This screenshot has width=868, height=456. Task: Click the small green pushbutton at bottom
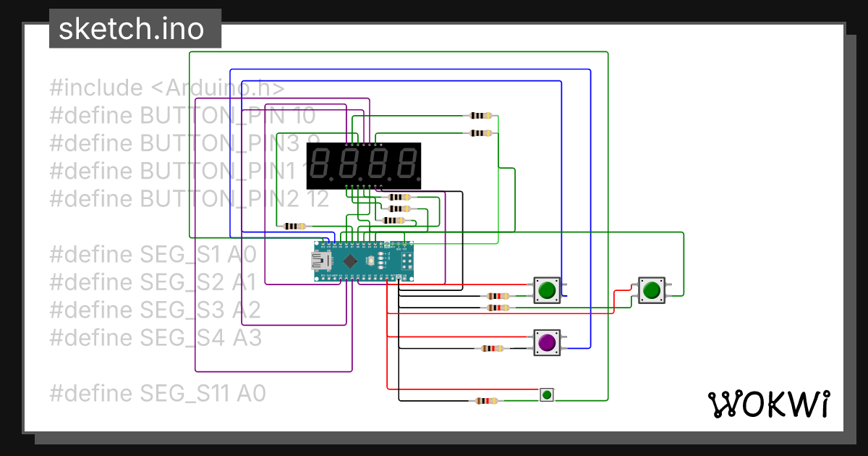[548, 394]
